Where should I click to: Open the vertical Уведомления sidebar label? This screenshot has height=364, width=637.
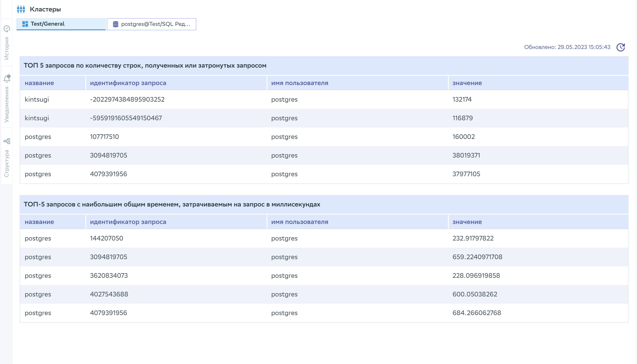point(7,104)
